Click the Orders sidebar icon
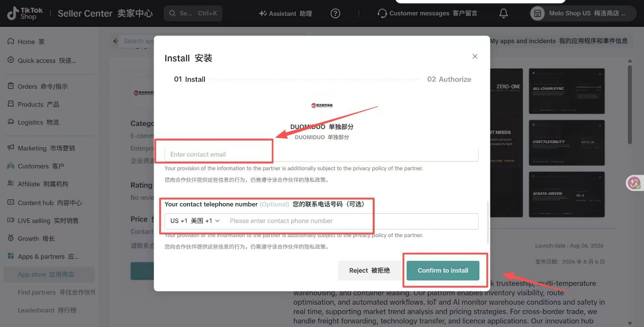This screenshot has height=327, width=644. (x=11, y=86)
